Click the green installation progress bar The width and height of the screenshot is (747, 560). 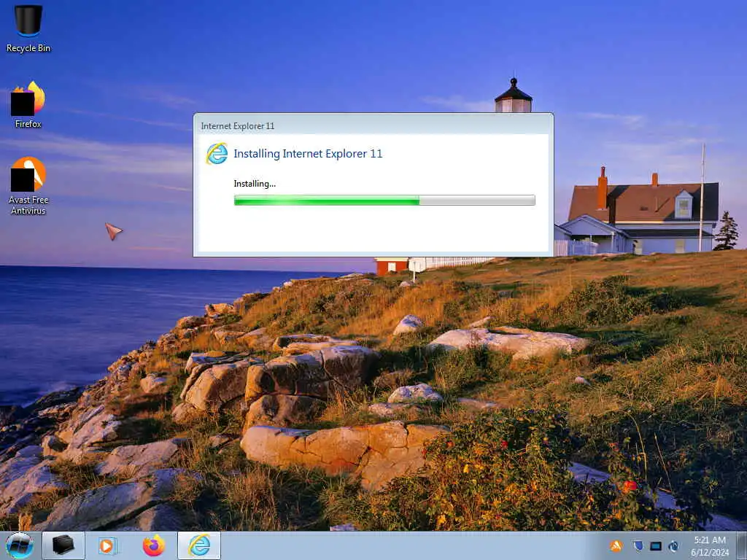(x=384, y=201)
